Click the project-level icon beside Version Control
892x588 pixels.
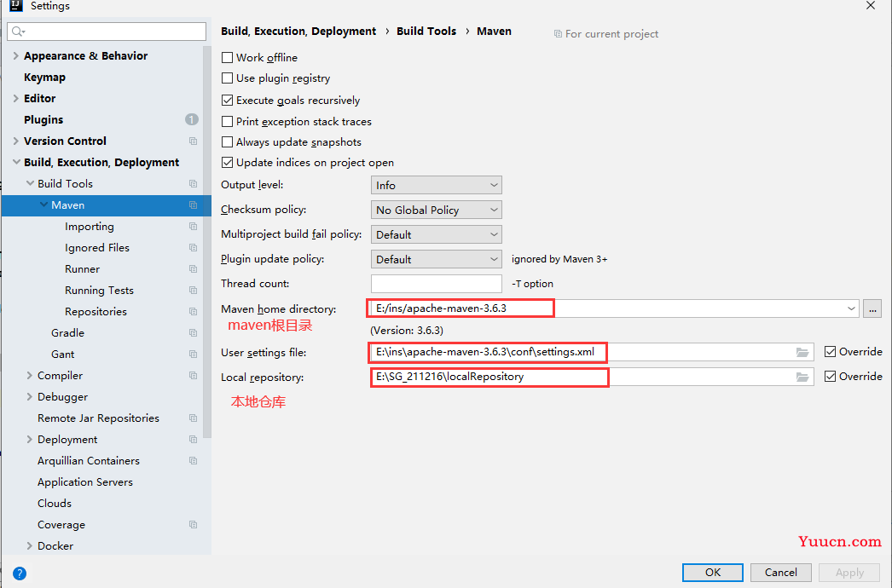(x=193, y=141)
